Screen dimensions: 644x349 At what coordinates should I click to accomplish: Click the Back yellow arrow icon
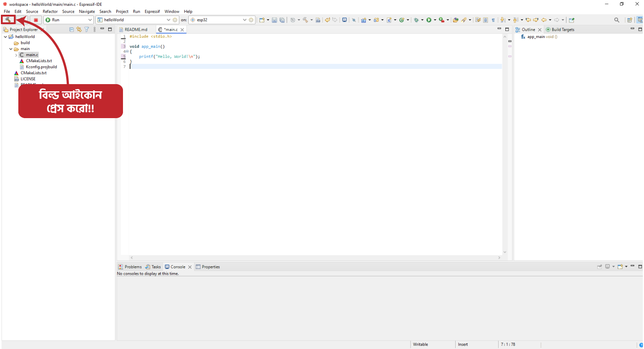click(x=544, y=20)
